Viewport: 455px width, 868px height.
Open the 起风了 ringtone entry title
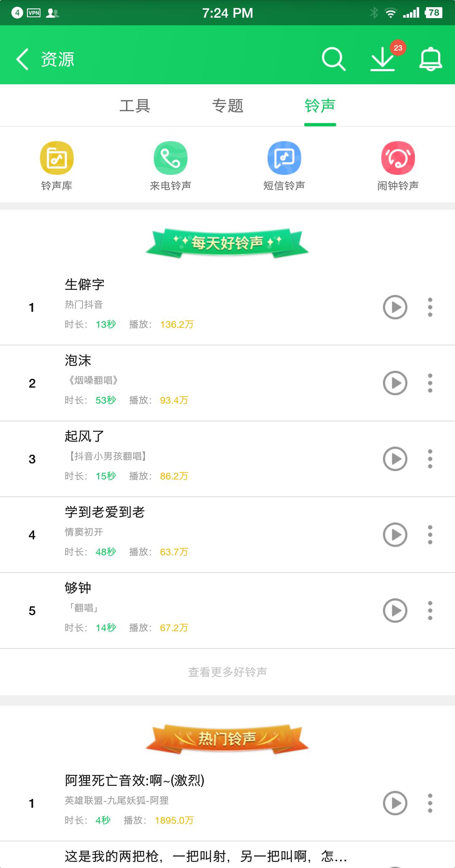pos(84,436)
